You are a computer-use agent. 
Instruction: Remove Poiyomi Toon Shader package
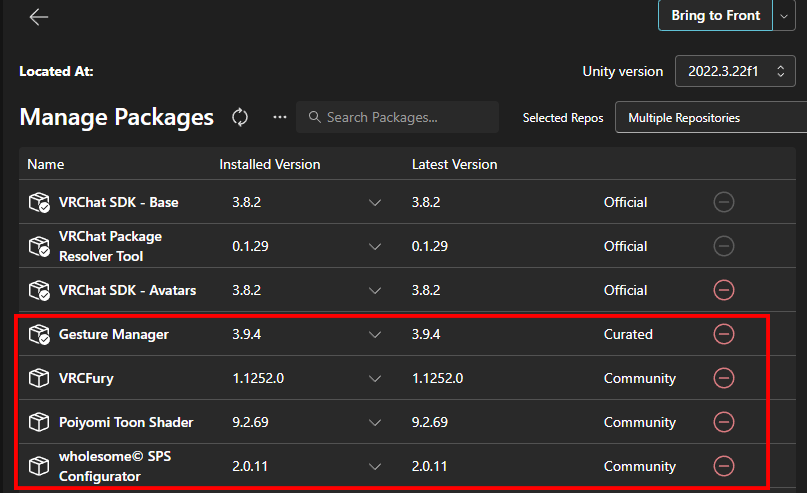(724, 422)
